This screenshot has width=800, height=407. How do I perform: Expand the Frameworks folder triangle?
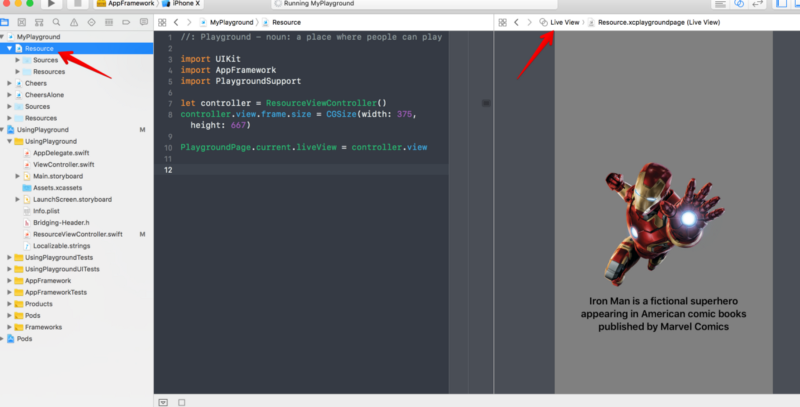click(x=10, y=327)
